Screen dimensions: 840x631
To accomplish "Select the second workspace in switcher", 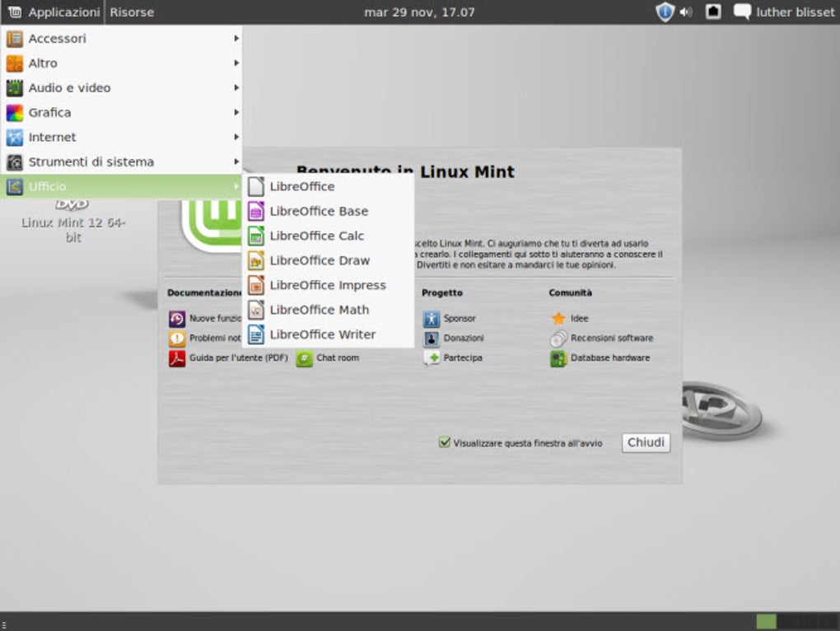I will pos(787,621).
